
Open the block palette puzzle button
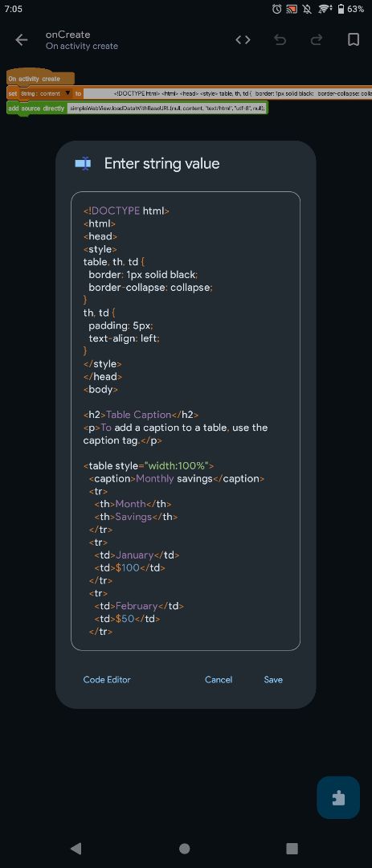click(338, 798)
